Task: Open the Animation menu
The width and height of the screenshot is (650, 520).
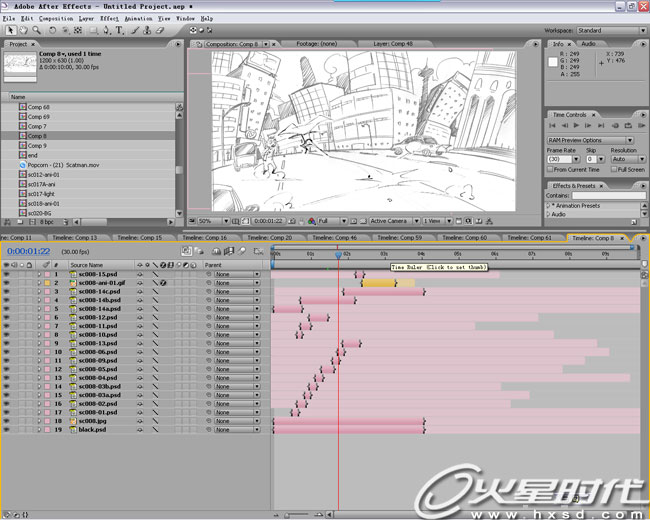Action: (x=138, y=19)
